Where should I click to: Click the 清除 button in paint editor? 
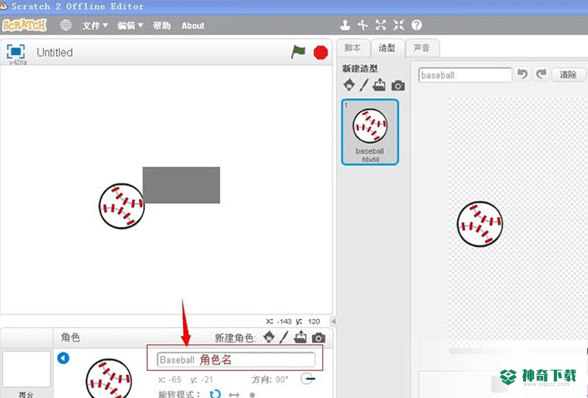(x=568, y=75)
